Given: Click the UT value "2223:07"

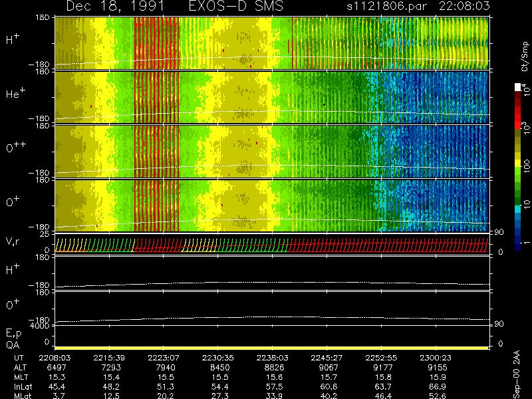Looking at the screenshot, I should [164, 358].
